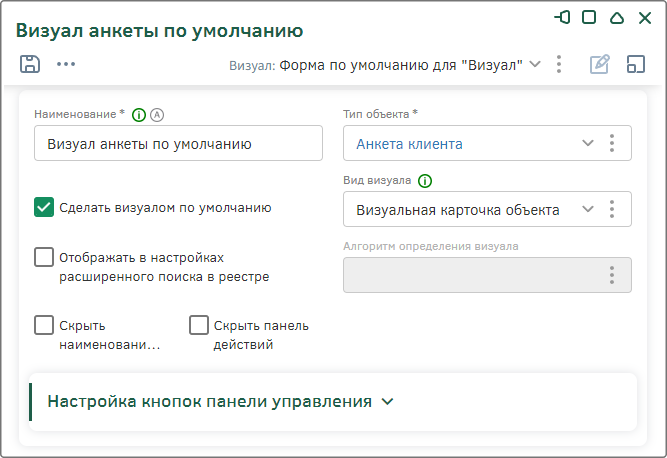
Task: Open vertical dots menu in Вид визуала field
Action: tap(612, 209)
